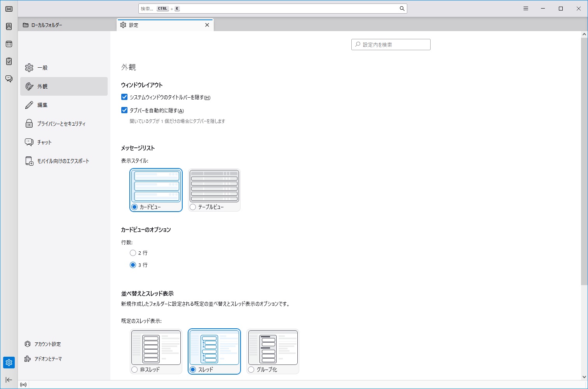Viewport: 588px width, 389px height.
Task: Open プライバシーとセキュリティ settings category
Action: click(x=61, y=124)
